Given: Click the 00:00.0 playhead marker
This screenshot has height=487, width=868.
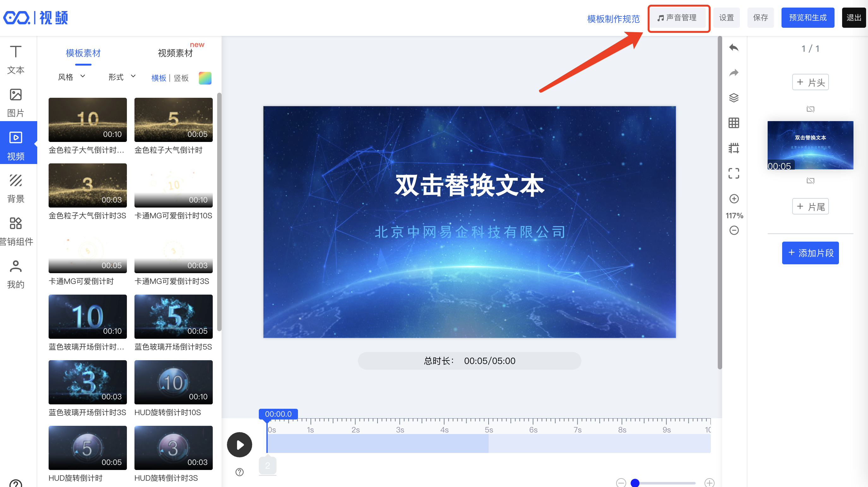Looking at the screenshot, I should point(278,414).
